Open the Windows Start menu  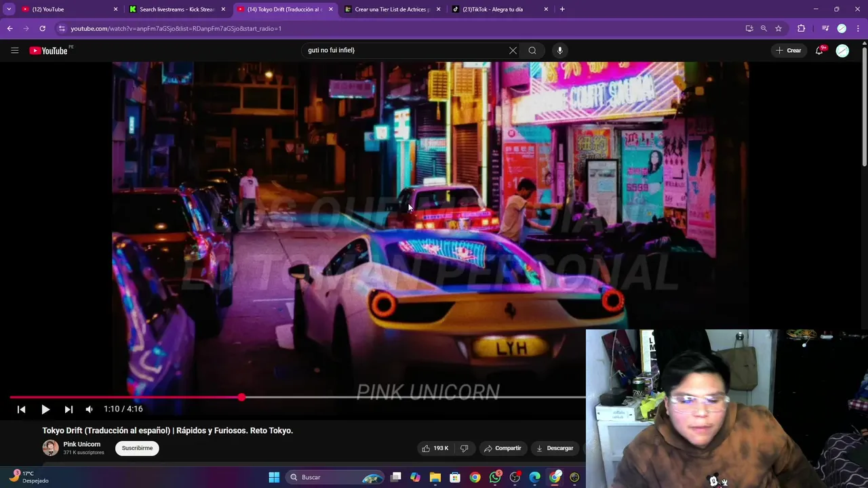(x=274, y=477)
